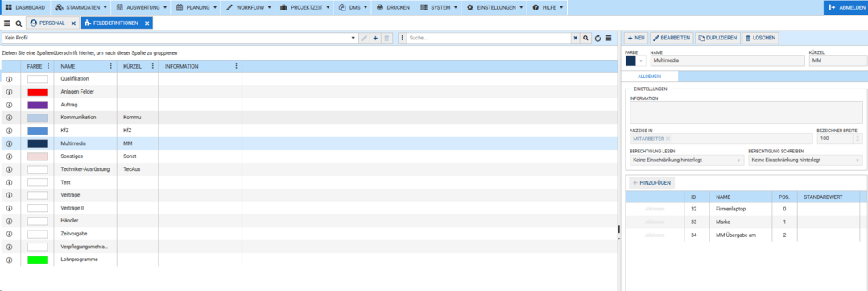Screen dimensions: 868x291
Task: Open the Name column menu dots
Action: coord(111,66)
